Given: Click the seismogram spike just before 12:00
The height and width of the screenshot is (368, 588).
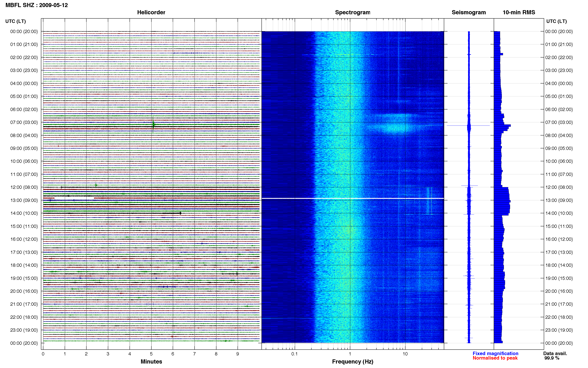Looking at the screenshot, I should tap(470, 186).
